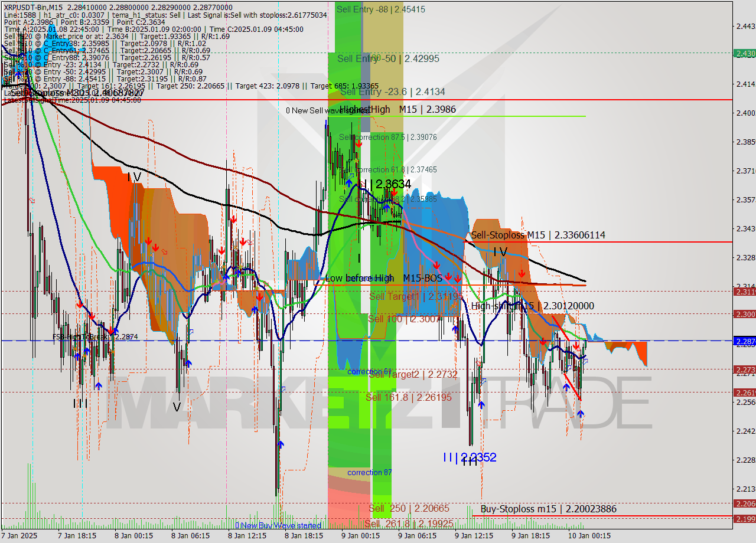756x543 pixels.
Task: Select the High-shift m15 | 2.30120000 label
Action: pyautogui.click(x=532, y=306)
